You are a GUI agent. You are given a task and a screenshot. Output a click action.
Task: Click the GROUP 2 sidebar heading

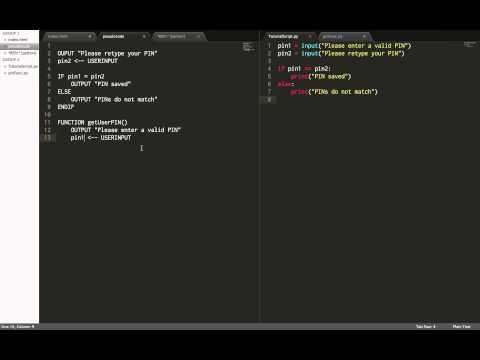tap(11, 60)
